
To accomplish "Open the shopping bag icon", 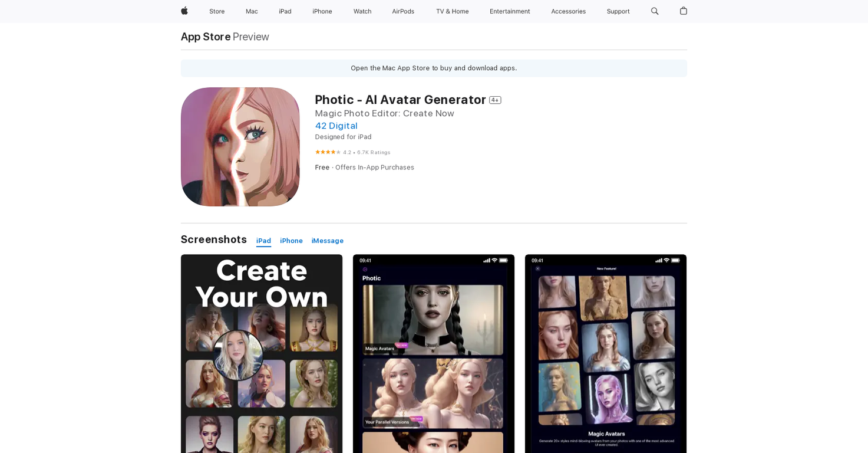I will click(684, 11).
